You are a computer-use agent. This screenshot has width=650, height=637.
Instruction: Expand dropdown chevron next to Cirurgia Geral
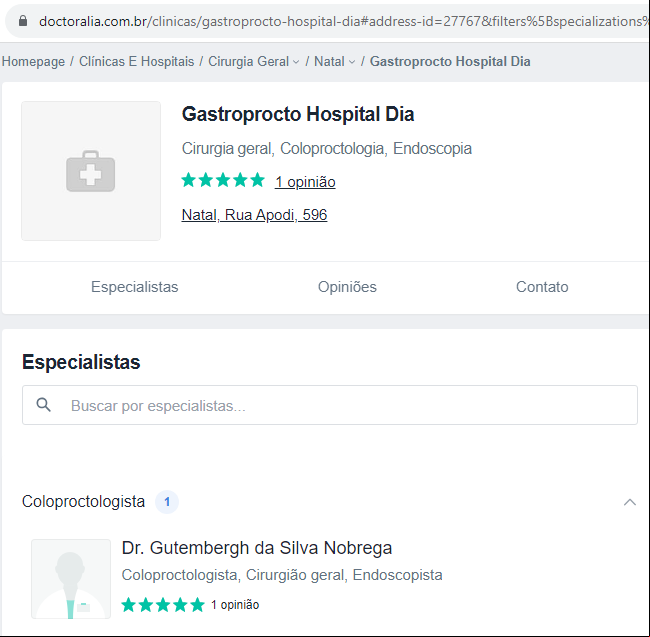[296, 62]
